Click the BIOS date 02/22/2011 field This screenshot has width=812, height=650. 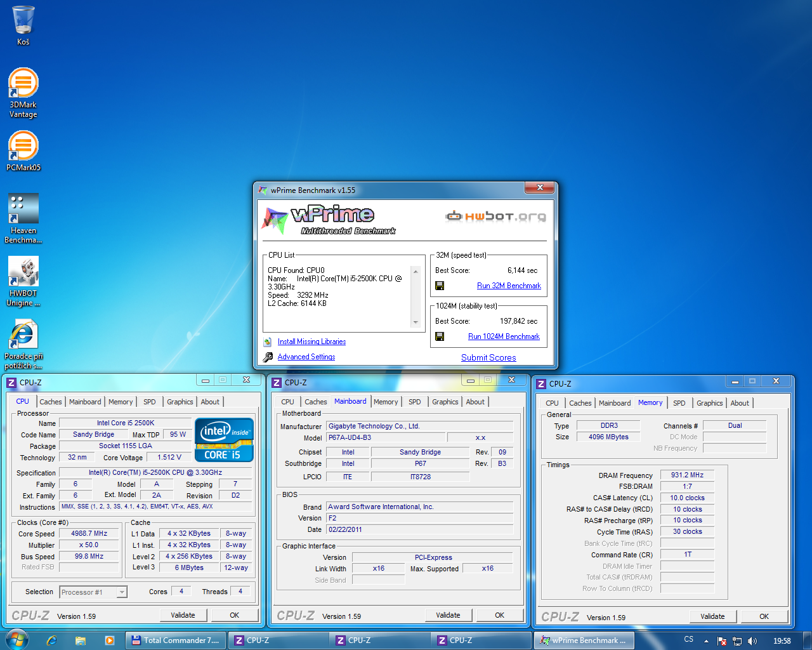[419, 529]
